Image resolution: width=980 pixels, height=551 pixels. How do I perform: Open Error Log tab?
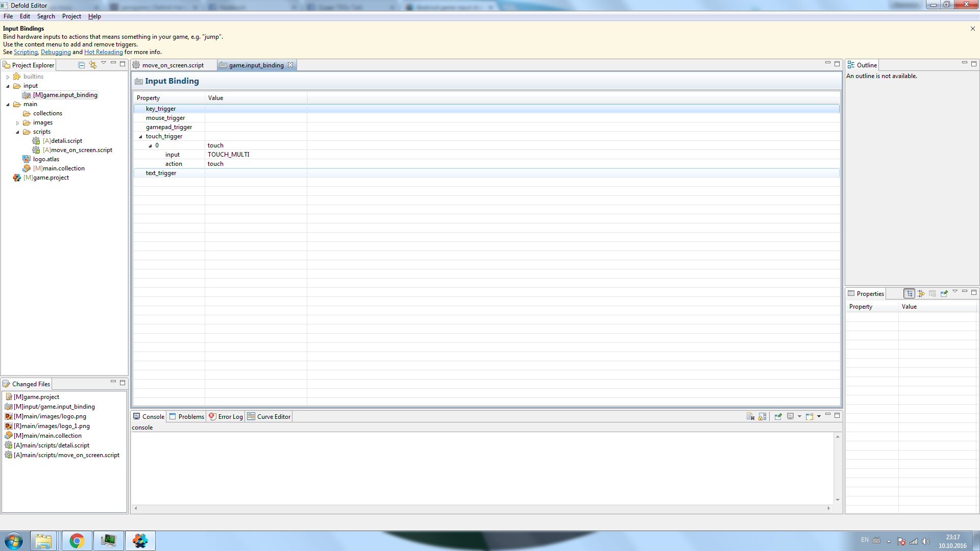(x=226, y=417)
